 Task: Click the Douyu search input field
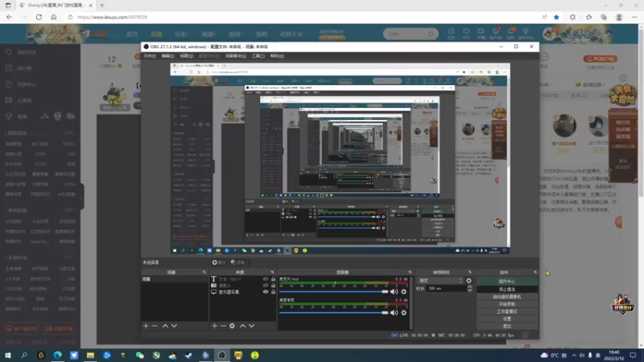click(x=406, y=34)
